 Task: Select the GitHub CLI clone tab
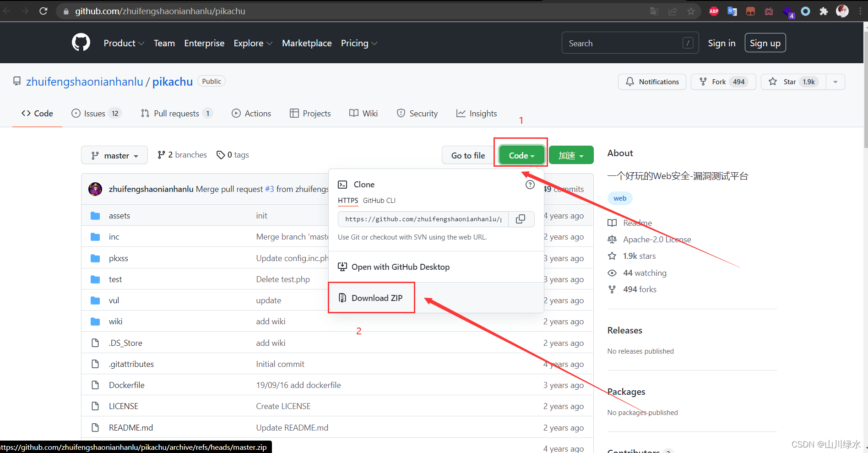point(379,200)
